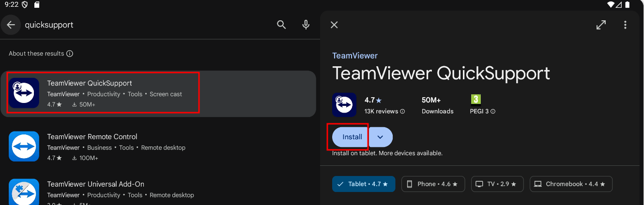644x205 pixels.
Task: Select the Tablet rating chip
Action: pyautogui.click(x=364, y=184)
